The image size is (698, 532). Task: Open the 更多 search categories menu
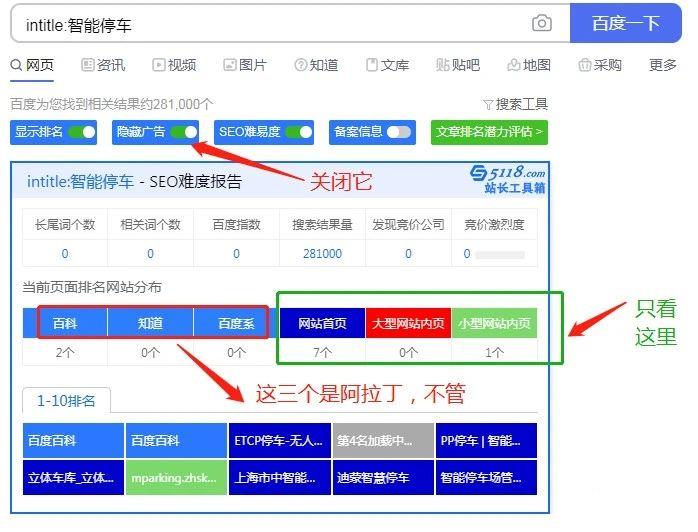tap(663, 65)
